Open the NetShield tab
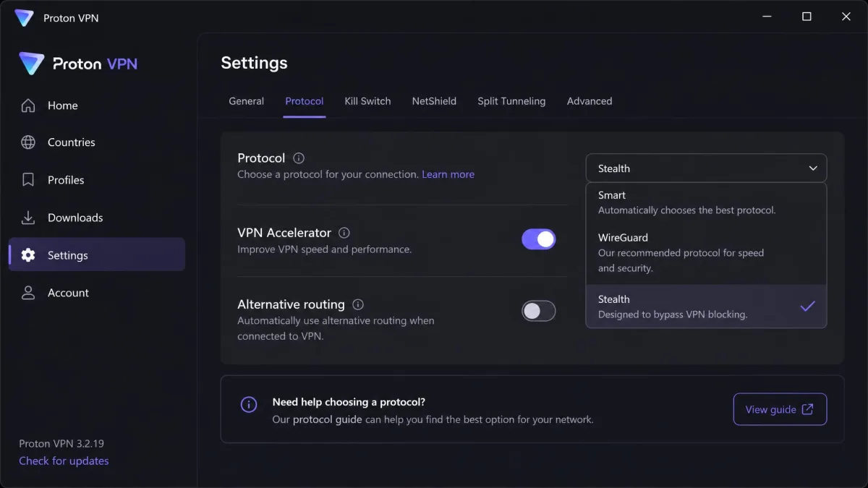 point(434,101)
